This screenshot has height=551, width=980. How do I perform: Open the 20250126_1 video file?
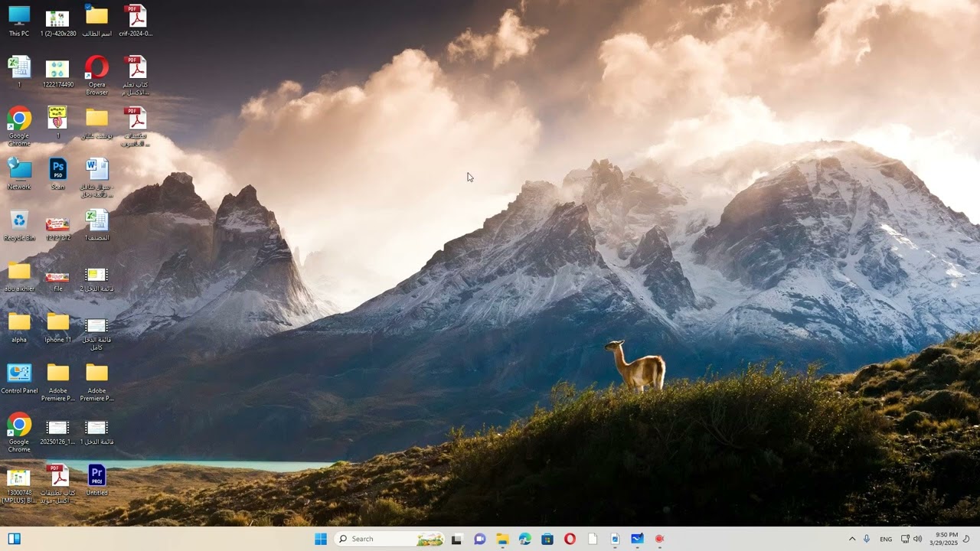tap(58, 432)
